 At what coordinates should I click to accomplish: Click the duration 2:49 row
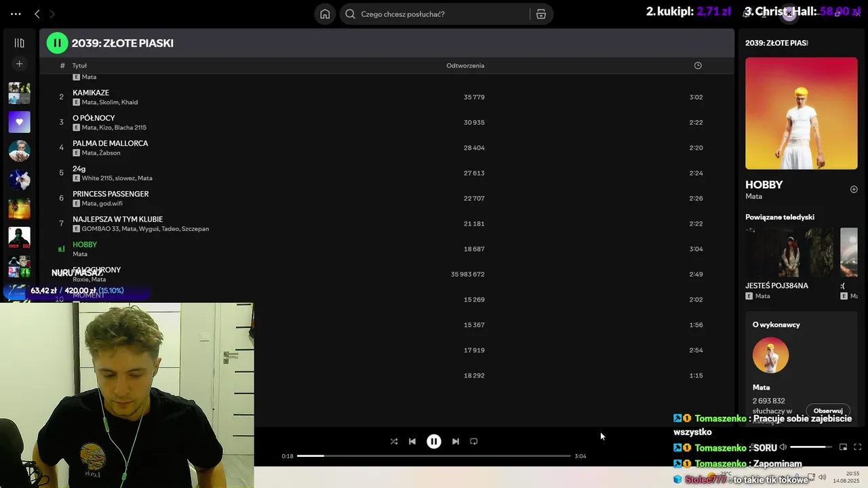point(696,274)
